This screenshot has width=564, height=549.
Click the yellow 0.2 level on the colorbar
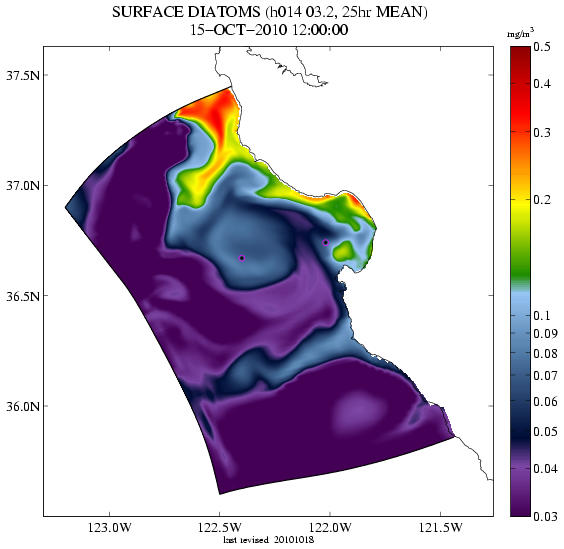[520, 199]
